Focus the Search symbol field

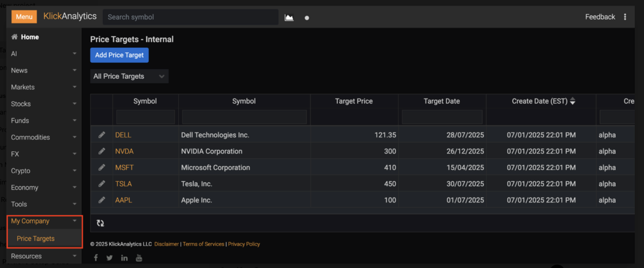click(190, 17)
